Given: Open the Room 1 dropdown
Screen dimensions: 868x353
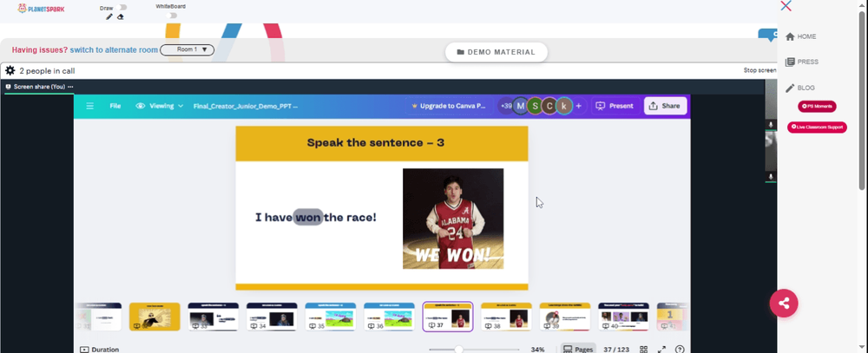Looking at the screenshot, I should (x=187, y=49).
